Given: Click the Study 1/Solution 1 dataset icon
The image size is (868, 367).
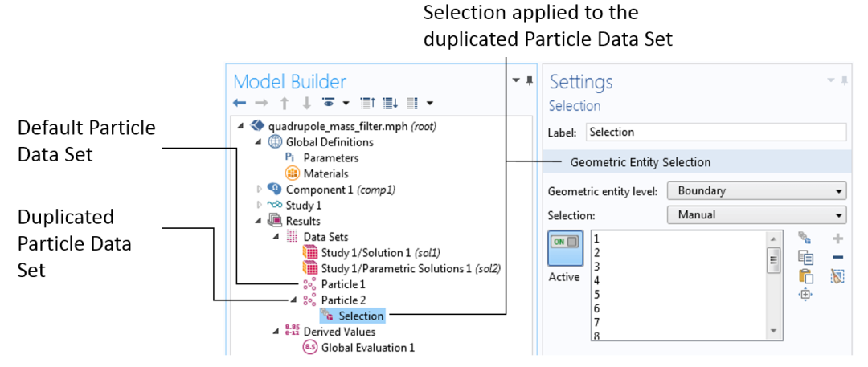Looking at the screenshot, I should [310, 253].
